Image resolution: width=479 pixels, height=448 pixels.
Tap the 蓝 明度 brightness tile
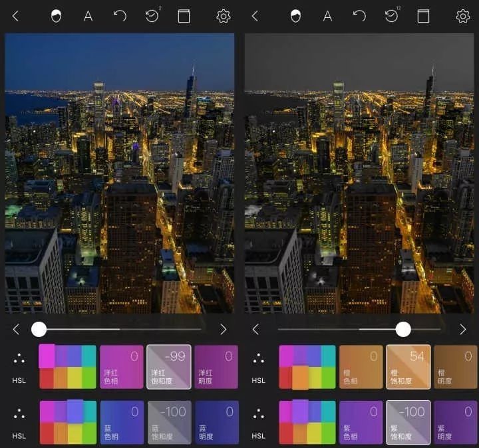point(216,421)
